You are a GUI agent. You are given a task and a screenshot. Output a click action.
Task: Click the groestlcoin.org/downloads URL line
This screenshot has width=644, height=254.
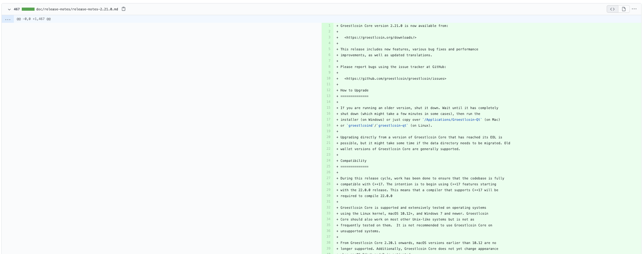[x=380, y=38]
